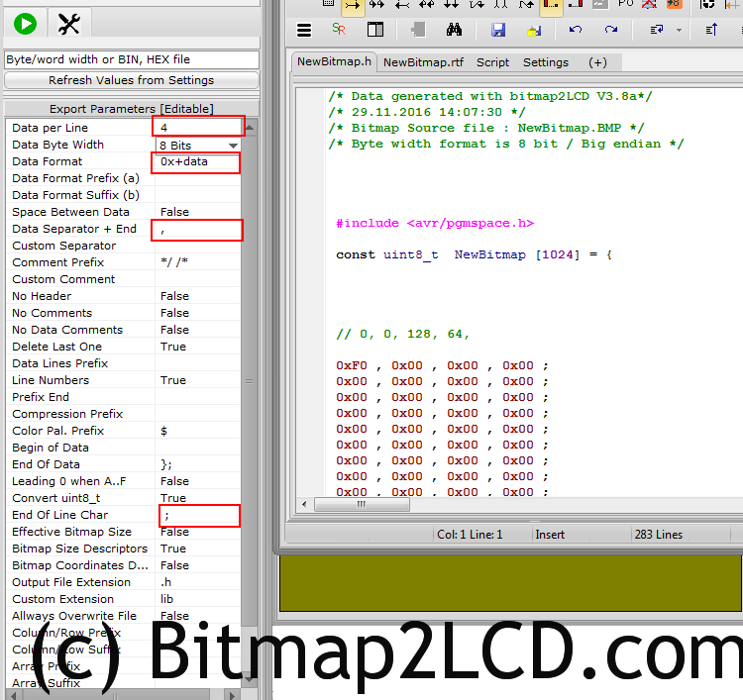Screen dimensions: 743x700
Task: Redo with the curved right arrow icon
Action: point(611,30)
